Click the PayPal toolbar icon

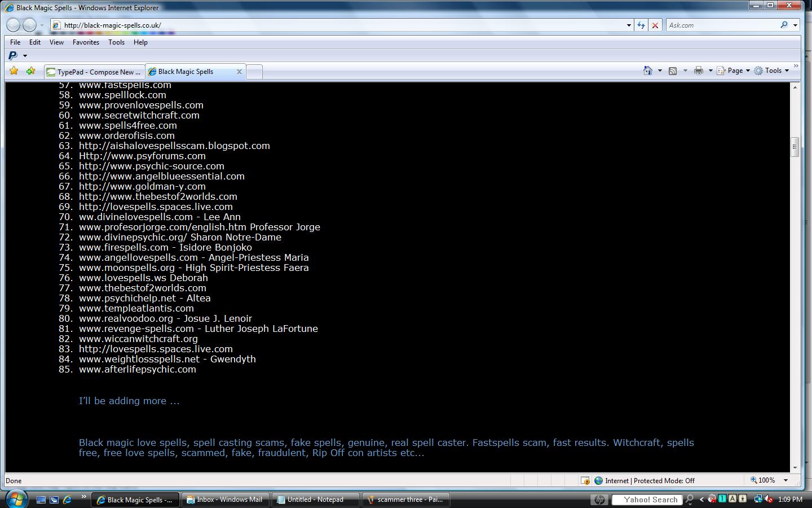13,55
